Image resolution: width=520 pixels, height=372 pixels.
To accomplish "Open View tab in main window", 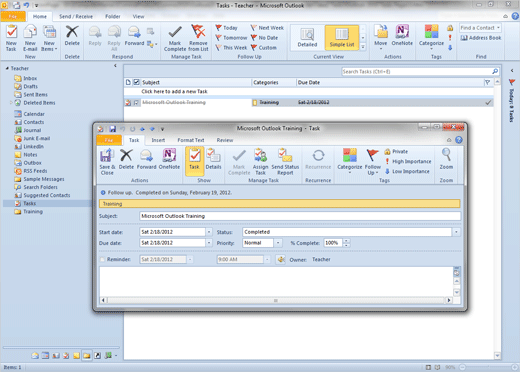I will click(138, 16).
